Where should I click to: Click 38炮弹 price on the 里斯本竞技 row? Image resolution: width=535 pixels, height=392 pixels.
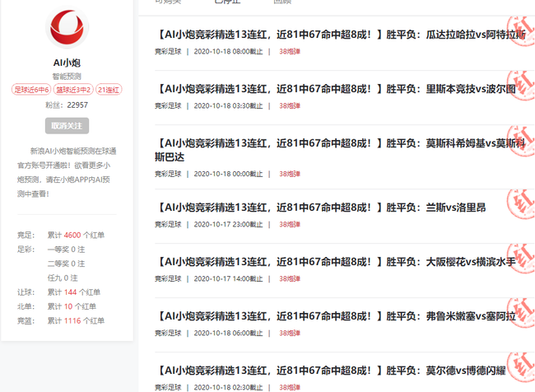click(290, 106)
